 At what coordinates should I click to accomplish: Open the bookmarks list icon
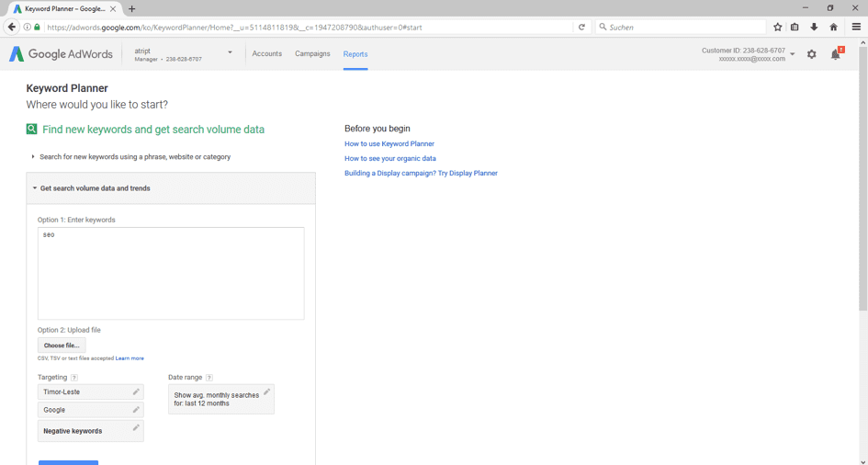coord(795,28)
